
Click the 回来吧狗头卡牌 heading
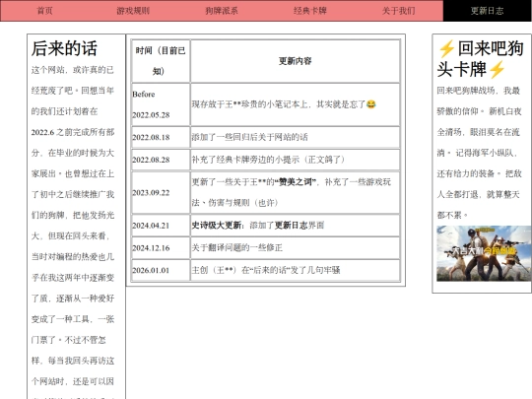pos(481,59)
